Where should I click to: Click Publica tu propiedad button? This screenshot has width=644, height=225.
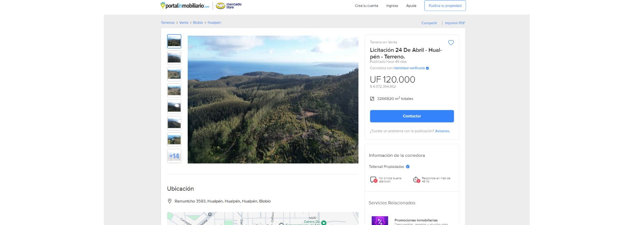pyautogui.click(x=445, y=6)
